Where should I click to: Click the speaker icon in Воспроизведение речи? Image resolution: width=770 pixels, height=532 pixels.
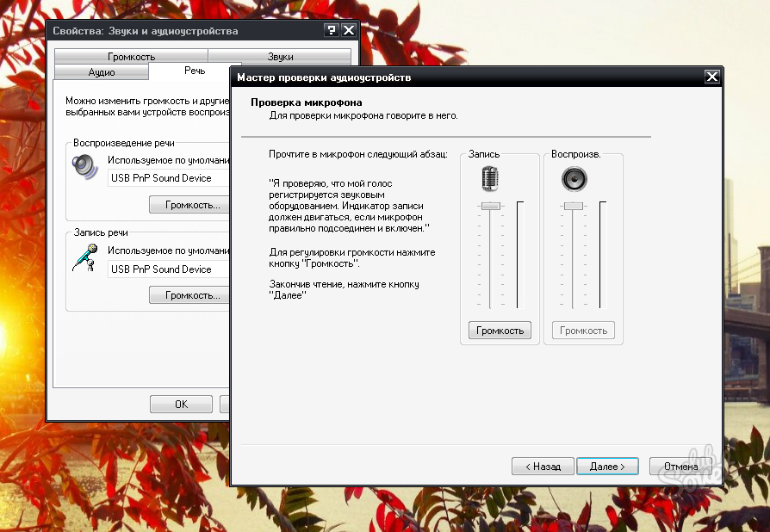click(84, 165)
